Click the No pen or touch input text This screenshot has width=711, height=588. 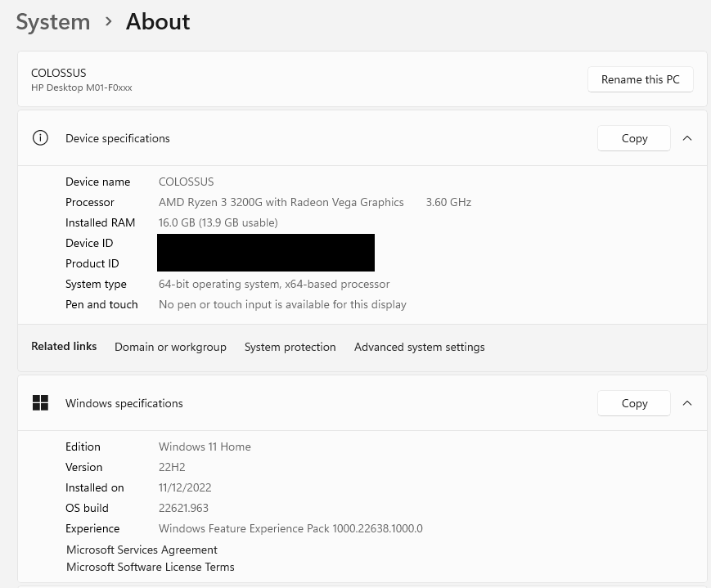point(282,305)
